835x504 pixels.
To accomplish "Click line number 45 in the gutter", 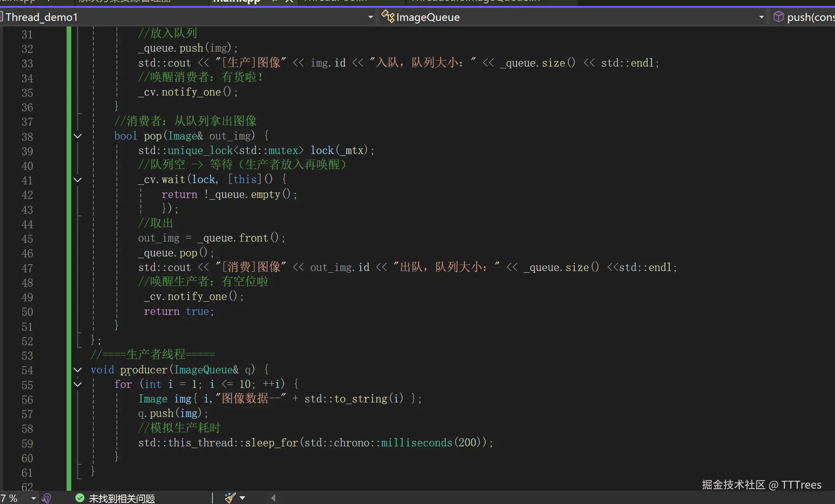I will (27, 239).
